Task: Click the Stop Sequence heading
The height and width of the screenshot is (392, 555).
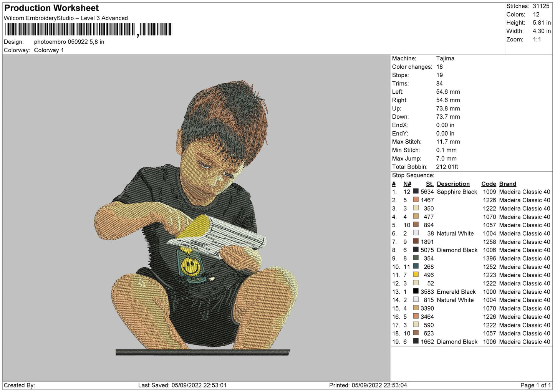Action: [x=413, y=175]
